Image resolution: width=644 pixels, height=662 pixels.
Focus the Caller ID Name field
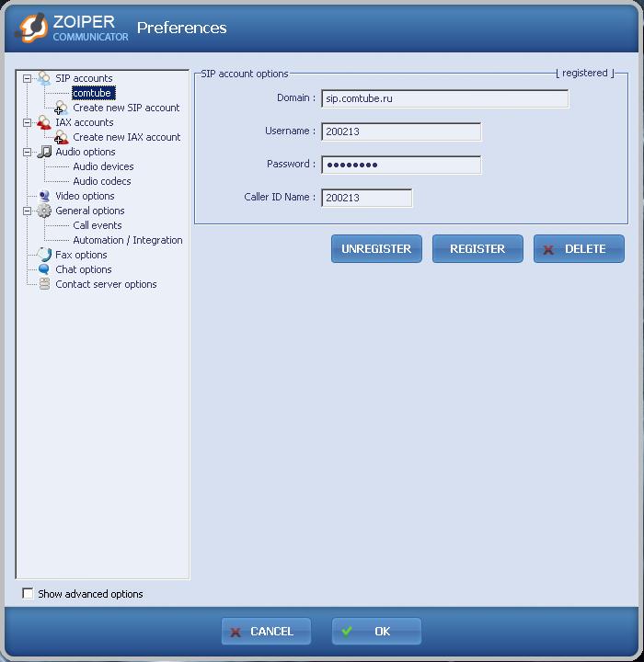click(367, 198)
